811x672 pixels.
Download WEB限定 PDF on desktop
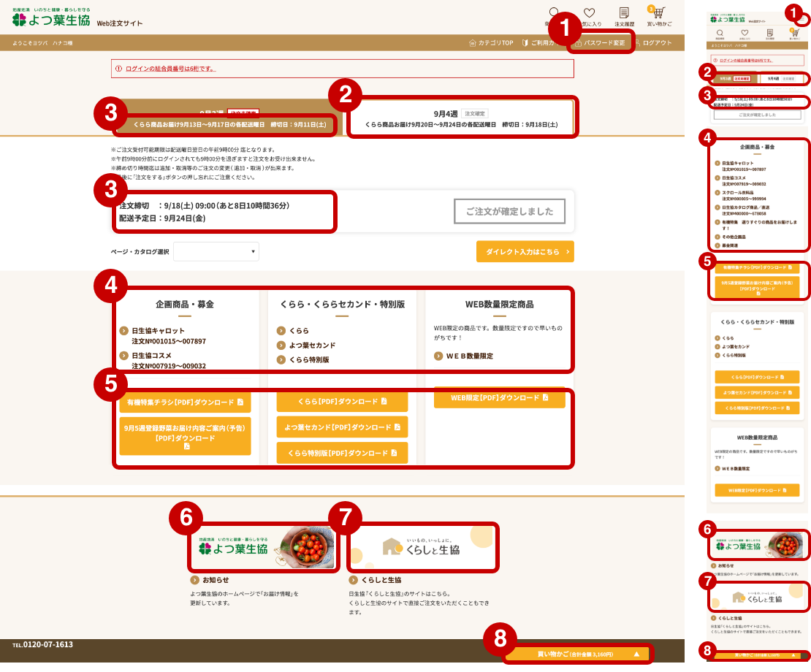pyautogui.click(x=499, y=397)
